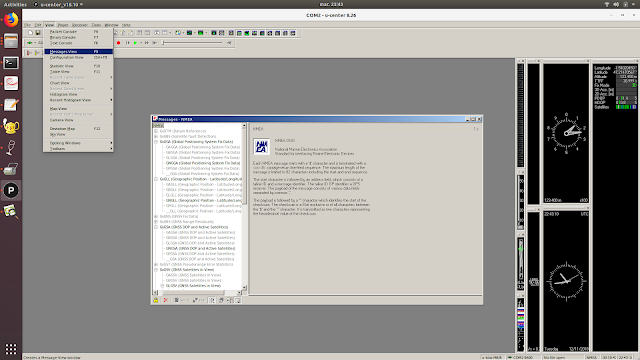Screen dimensions: 640x360
Task: Choose Chart View menu entry
Action: pos(78,83)
